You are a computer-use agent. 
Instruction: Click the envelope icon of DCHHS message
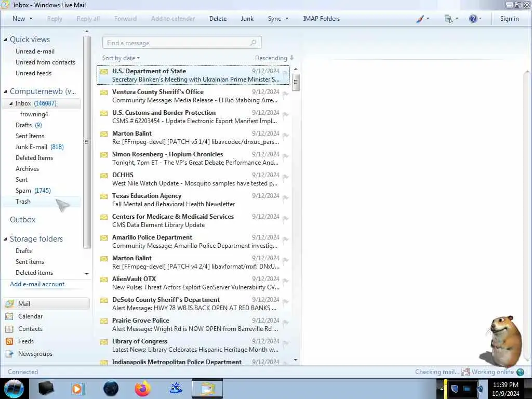104,176
